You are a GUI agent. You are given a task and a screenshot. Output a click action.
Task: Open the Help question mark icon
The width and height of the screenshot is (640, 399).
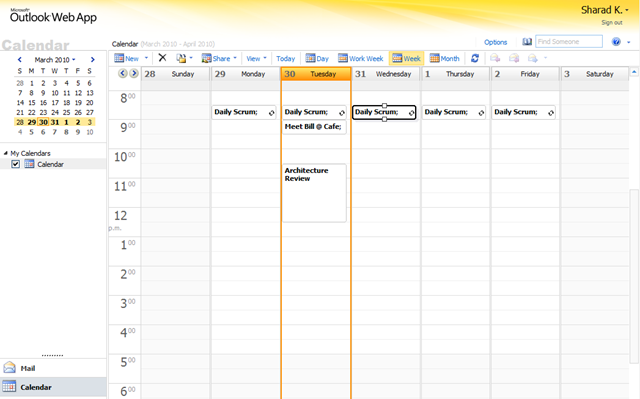[x=616, y=42]
